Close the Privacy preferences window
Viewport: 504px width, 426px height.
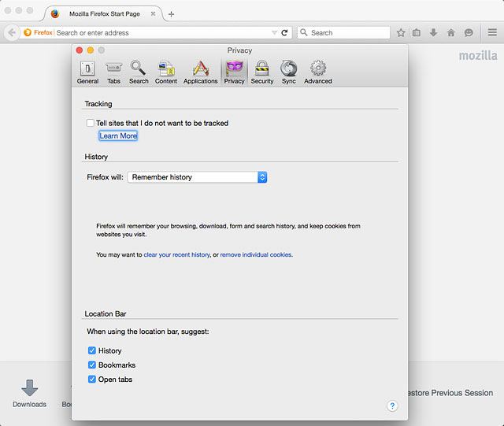click(80, 50)
